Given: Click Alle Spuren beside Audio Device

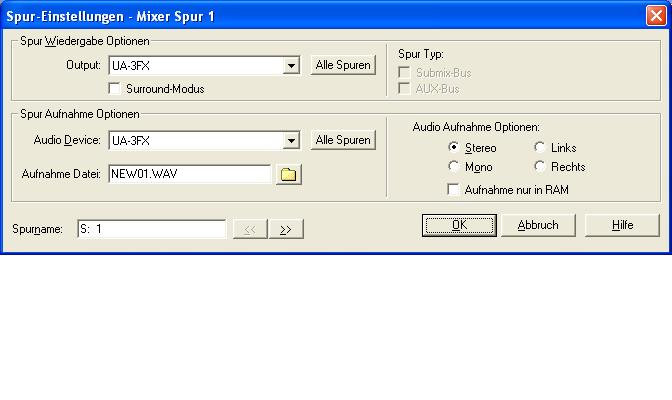Looking at the screenshot, I should [343, 140].
